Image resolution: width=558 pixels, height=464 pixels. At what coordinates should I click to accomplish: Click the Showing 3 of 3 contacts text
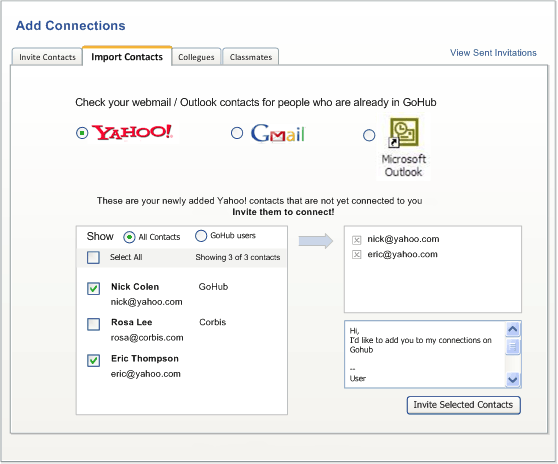(238, 257)
